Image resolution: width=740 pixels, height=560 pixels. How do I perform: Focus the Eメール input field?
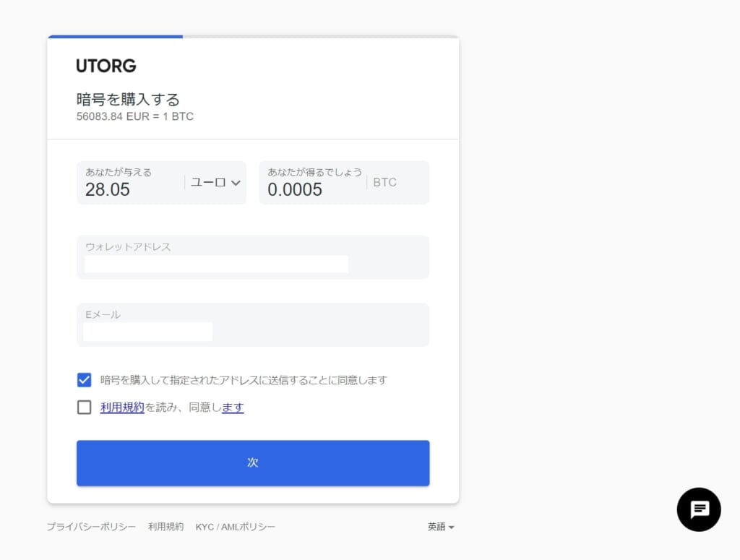(253, 325)
